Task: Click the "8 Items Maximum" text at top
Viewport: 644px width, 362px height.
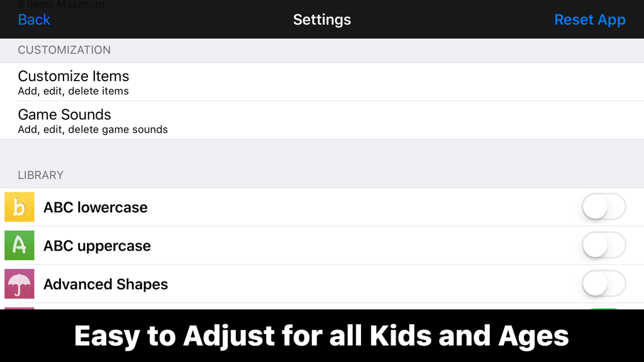Action: 60,4
